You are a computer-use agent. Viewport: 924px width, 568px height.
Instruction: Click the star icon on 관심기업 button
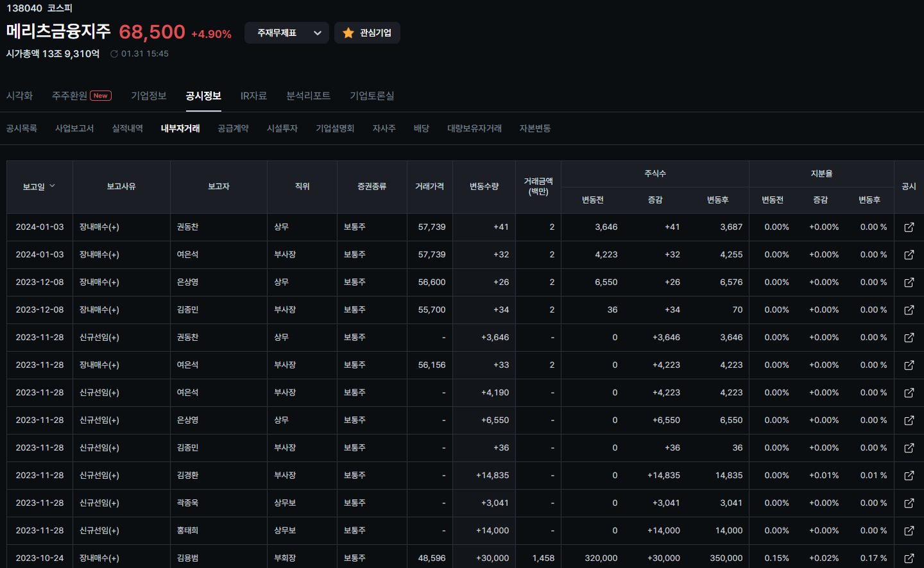348,33
